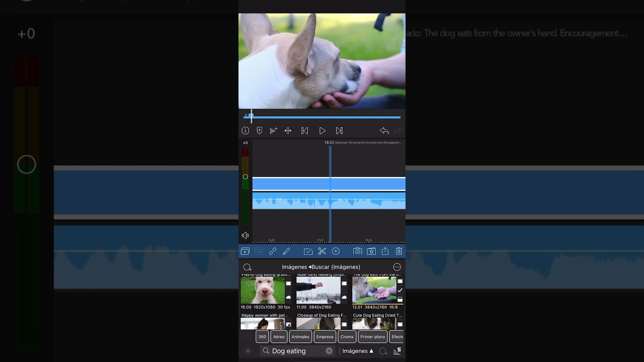This screenshot has height=362, width=644.
Task: Filter by the 360 category
Action: 262,337
